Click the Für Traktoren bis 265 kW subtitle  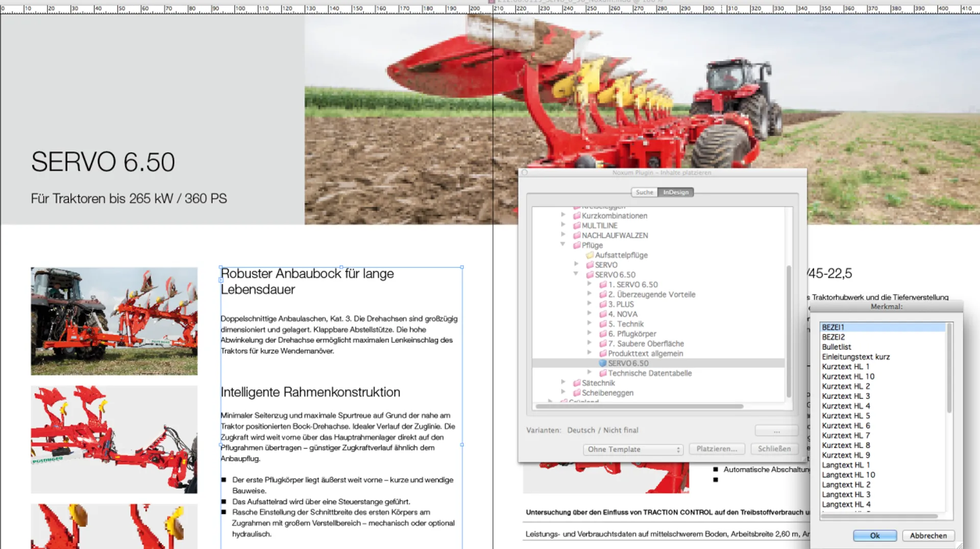pos(129,198)
